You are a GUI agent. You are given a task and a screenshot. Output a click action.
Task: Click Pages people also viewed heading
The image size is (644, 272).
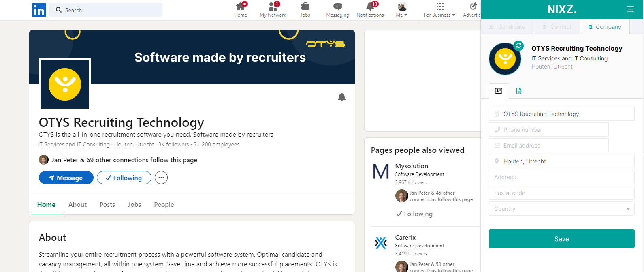pos(418,150)
